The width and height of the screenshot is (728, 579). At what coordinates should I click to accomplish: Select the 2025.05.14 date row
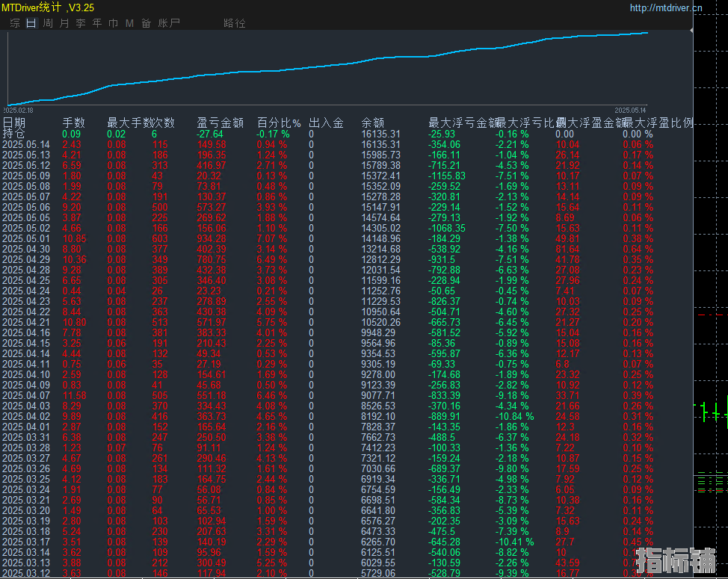[x=26, y=144]
